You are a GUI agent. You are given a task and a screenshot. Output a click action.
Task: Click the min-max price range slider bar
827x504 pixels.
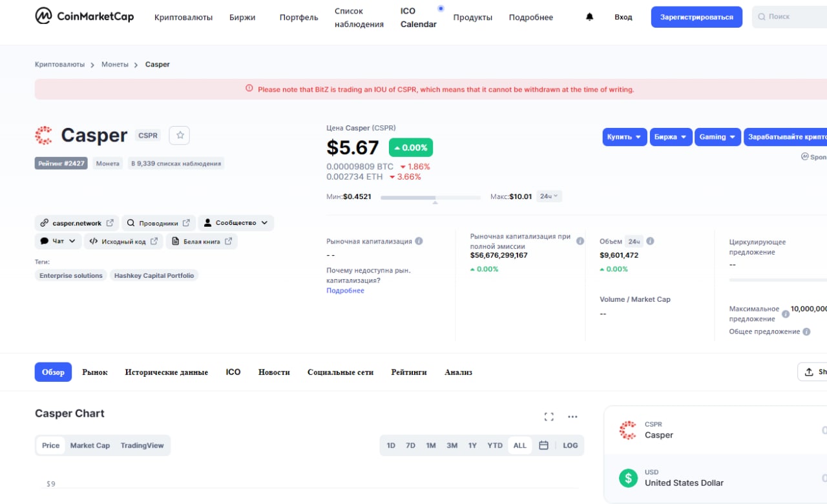pyautogui.click(x=431, y=197)
